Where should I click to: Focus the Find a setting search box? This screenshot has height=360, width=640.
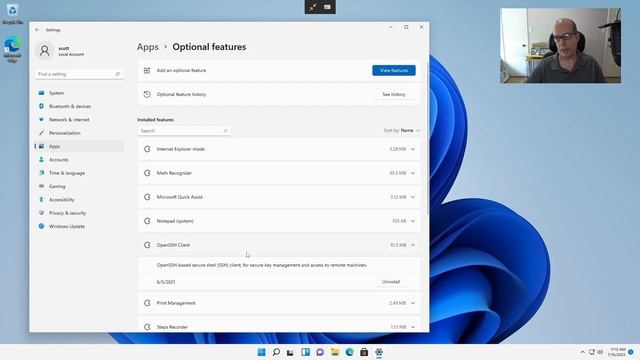pyautogui.click(x=79, y=74)
